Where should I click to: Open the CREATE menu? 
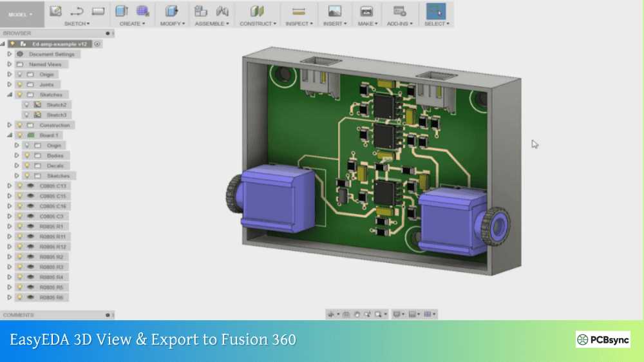point(132,24)
